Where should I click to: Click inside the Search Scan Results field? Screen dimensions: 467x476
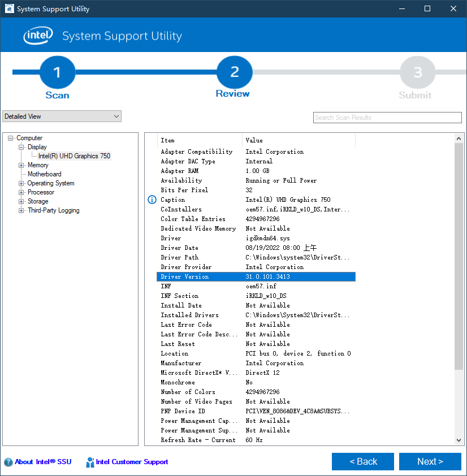pyautogui.click(x=387, y=118)
